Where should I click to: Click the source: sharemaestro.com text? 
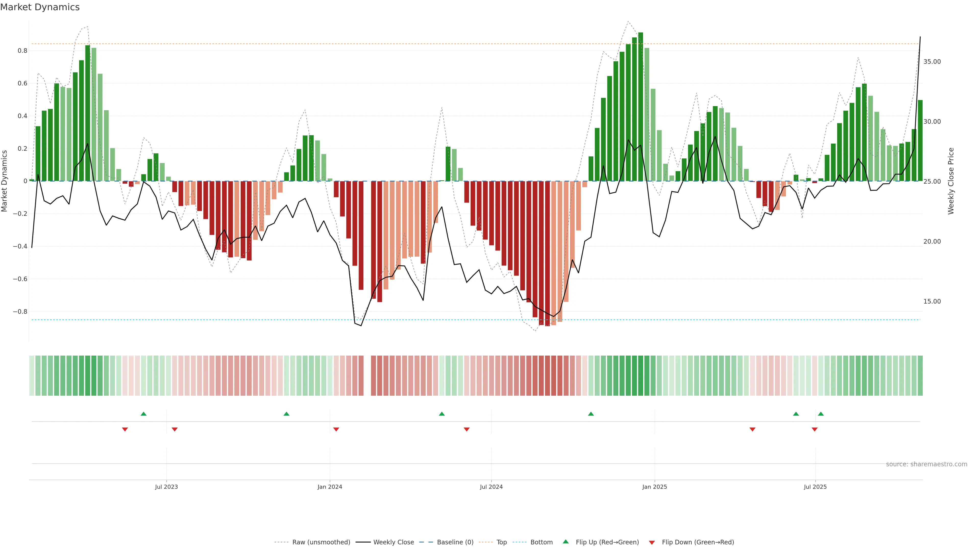pyautogui.click(x=926, y=464)
